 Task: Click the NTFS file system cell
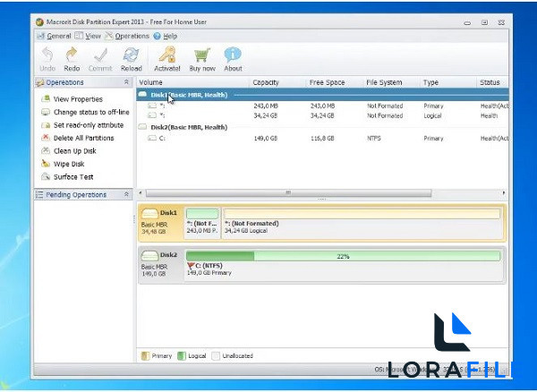tap(373, 139)
